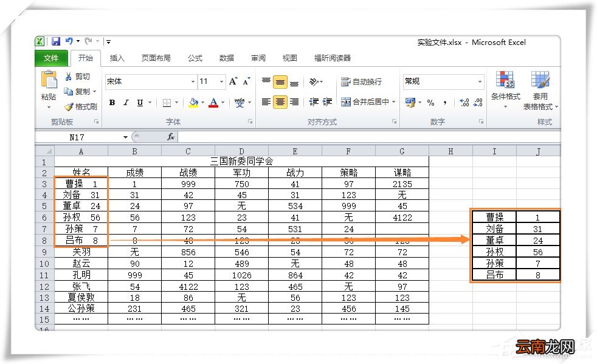The width and height of the screenshot is (597, 364).
Task: Toggle Underline formatting
Action: [140, 103]
